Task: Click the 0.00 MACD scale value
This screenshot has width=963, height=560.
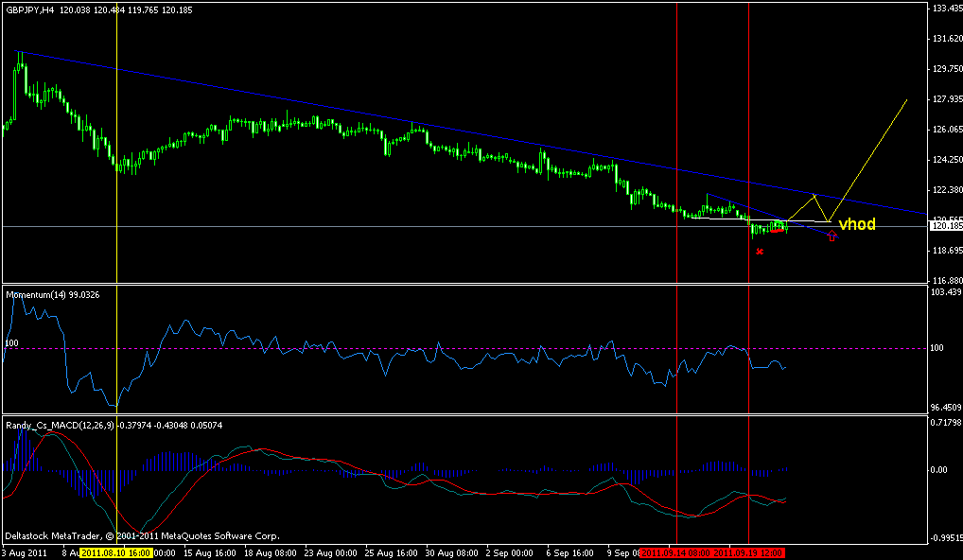Action: [939, 470]
